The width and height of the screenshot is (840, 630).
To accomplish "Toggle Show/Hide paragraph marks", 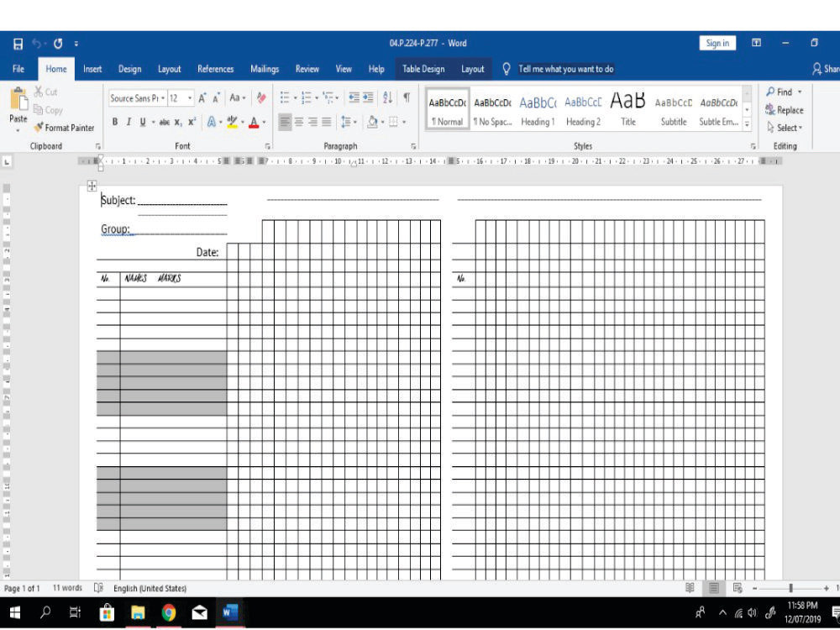I will [407, 97].
